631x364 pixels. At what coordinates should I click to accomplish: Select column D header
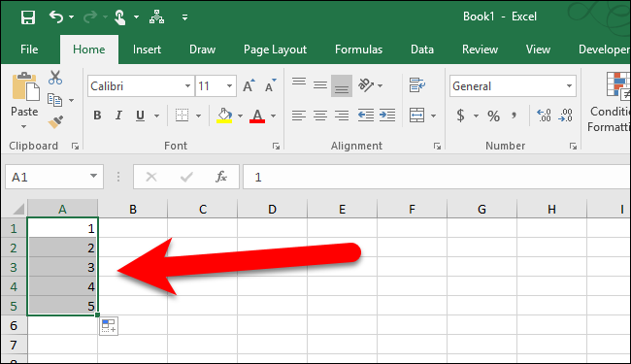tap(273, 209)
